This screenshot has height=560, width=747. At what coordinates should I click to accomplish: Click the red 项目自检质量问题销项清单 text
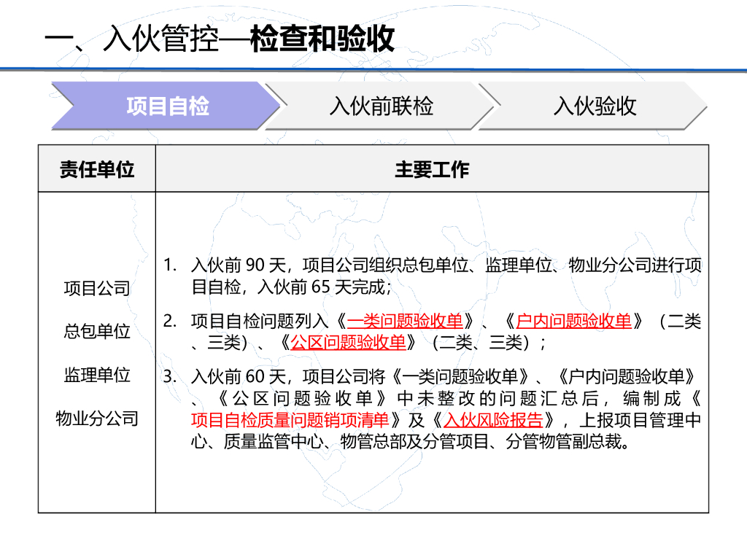(290, 420)
